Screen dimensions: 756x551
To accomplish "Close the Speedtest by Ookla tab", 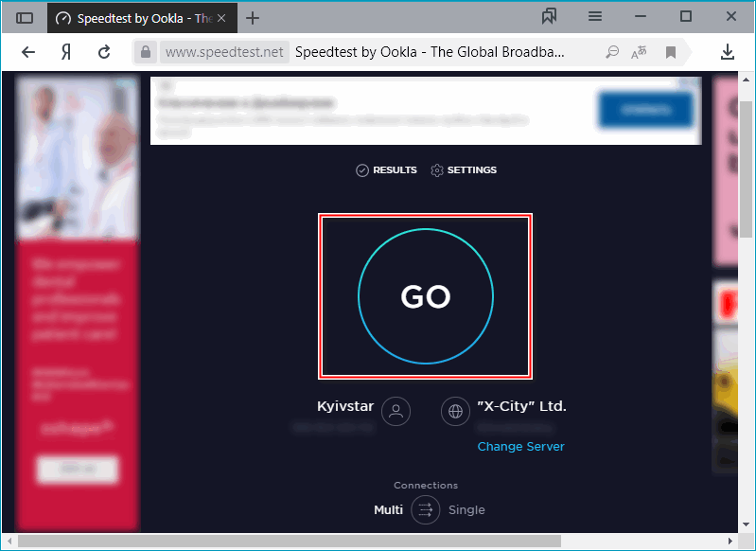I will point(221,18).
